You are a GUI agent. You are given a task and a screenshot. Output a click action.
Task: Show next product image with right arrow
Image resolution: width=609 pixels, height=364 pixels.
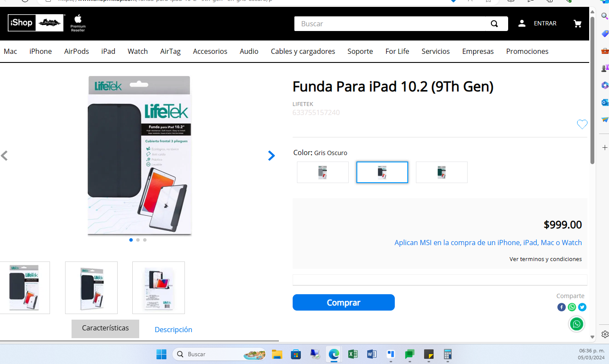click(x=272, y=156)
